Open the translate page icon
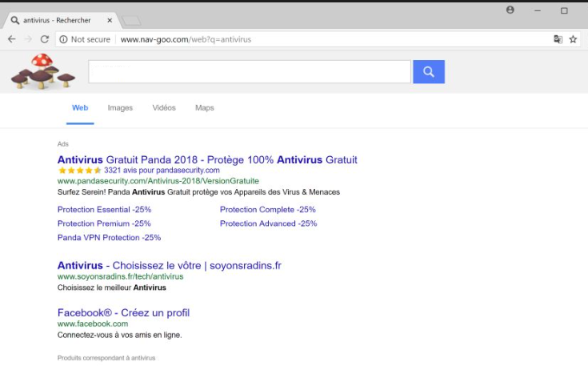Image resolution: width=588 pixels, height=366 pixels. 558,39
